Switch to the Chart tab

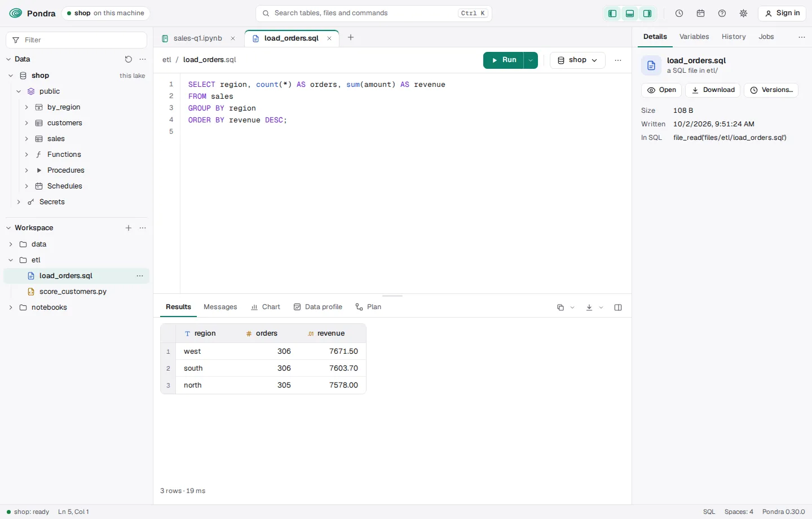pyautogui.click(x=266, y=307)
